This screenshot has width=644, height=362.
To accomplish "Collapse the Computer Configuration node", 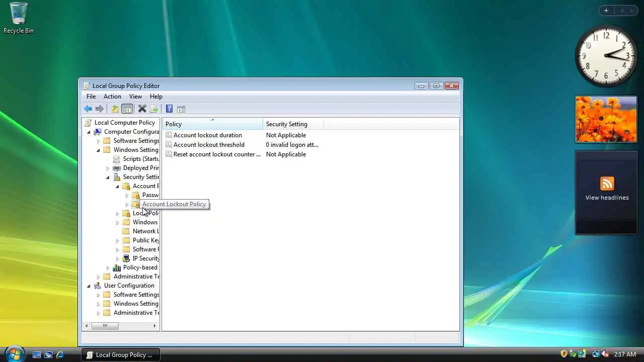I will click(89, 132).
